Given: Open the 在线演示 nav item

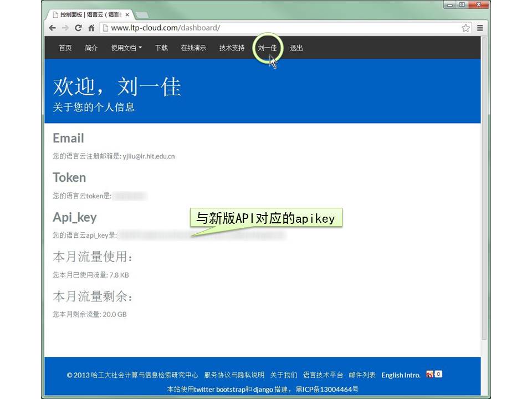Looking at the screenshot, I should pos(193,48).
